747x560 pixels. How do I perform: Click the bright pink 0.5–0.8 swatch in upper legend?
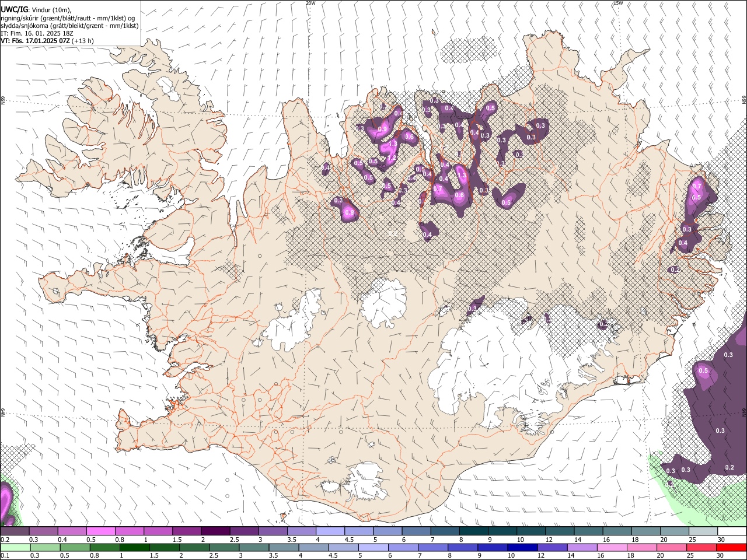click(x=101, y=531)
